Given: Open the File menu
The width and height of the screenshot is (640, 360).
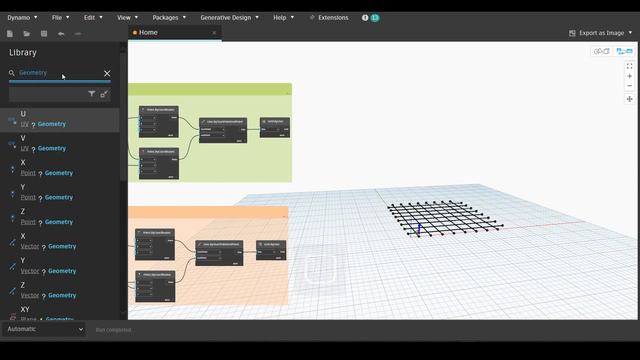Looking at the screenshot, I should (60, 18).
